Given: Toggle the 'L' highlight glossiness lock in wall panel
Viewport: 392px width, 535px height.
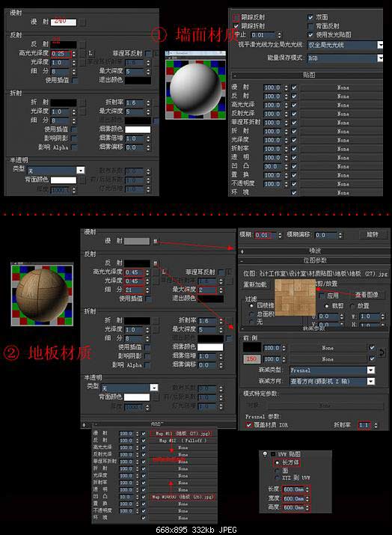Looking at the screenshot, I should coord(91,54).
